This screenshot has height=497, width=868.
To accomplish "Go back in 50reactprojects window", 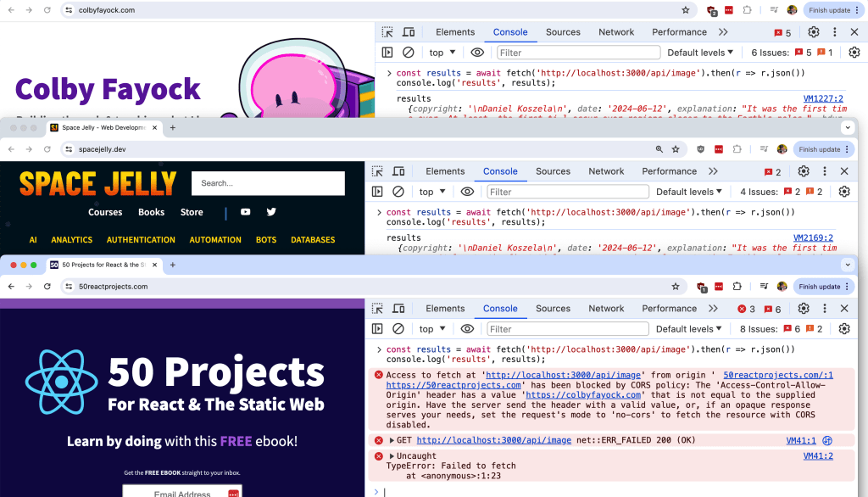I will point(12,287).
